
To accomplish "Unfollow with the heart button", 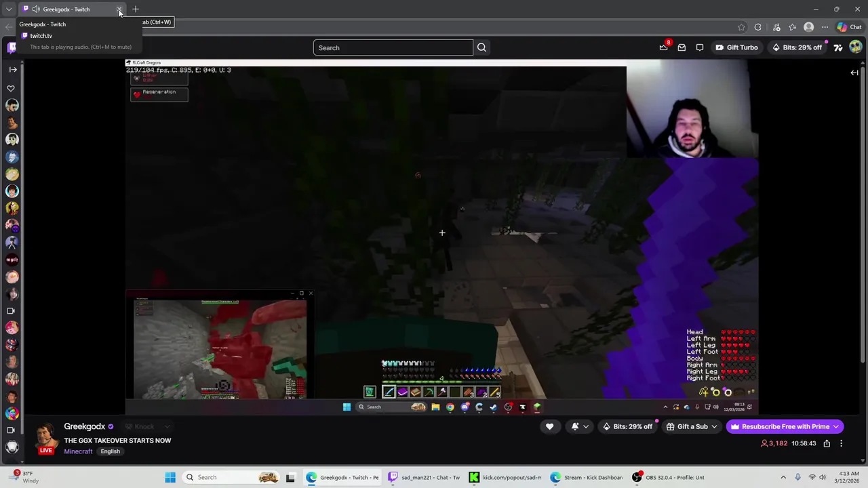I will tap(549, 426).
